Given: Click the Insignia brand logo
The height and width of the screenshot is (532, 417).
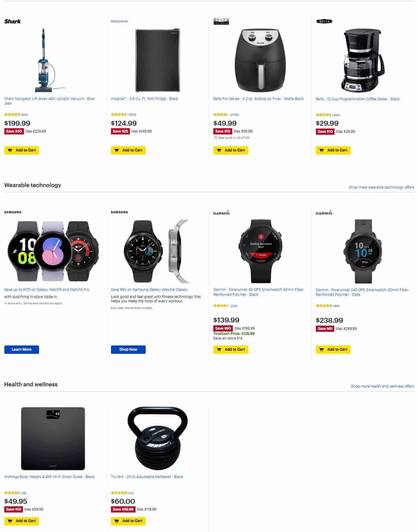Looking at the screenshot, I should pyautogui.click(x=119, y=21).
